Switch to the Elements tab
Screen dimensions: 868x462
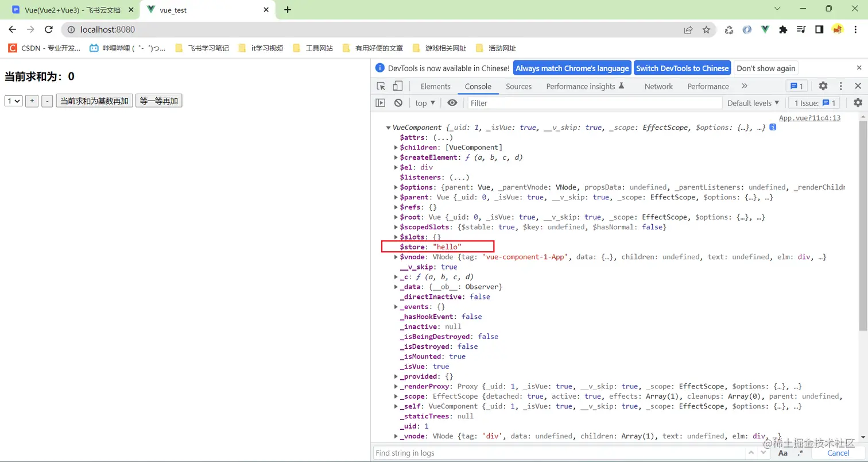click(x=435, y=86)
